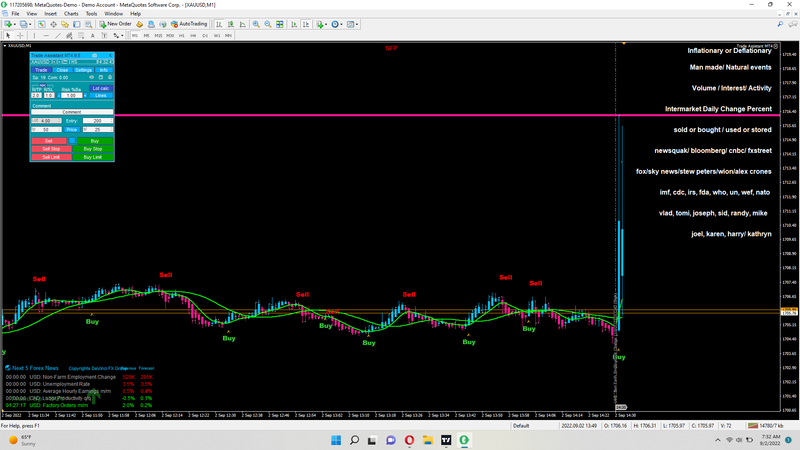Open the View menu
The width and height of the screenshot is (800, 450).
(32, 14)
